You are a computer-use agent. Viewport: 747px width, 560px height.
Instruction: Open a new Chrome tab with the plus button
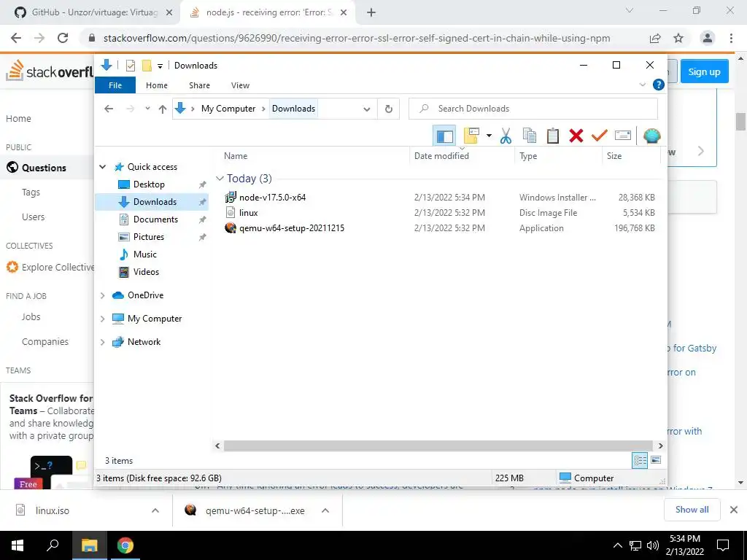pos(371,12)
